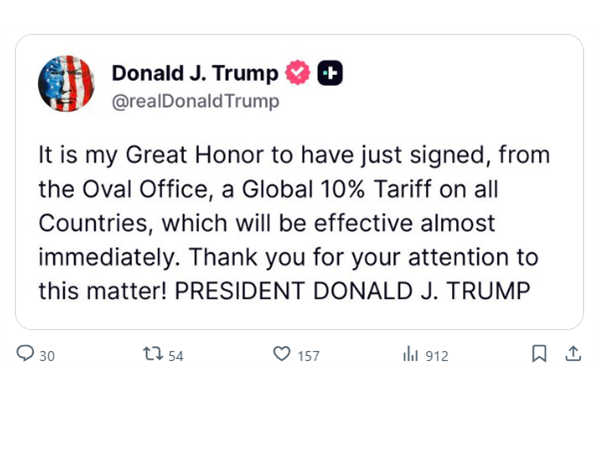Repost this post using the arrows icon
600x450 pixels.
pos(153,354)
